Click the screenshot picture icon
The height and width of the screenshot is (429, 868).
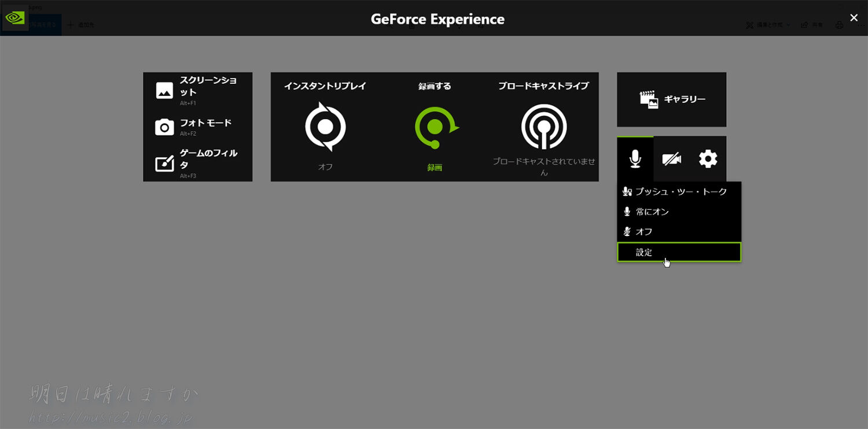[165, 91]
